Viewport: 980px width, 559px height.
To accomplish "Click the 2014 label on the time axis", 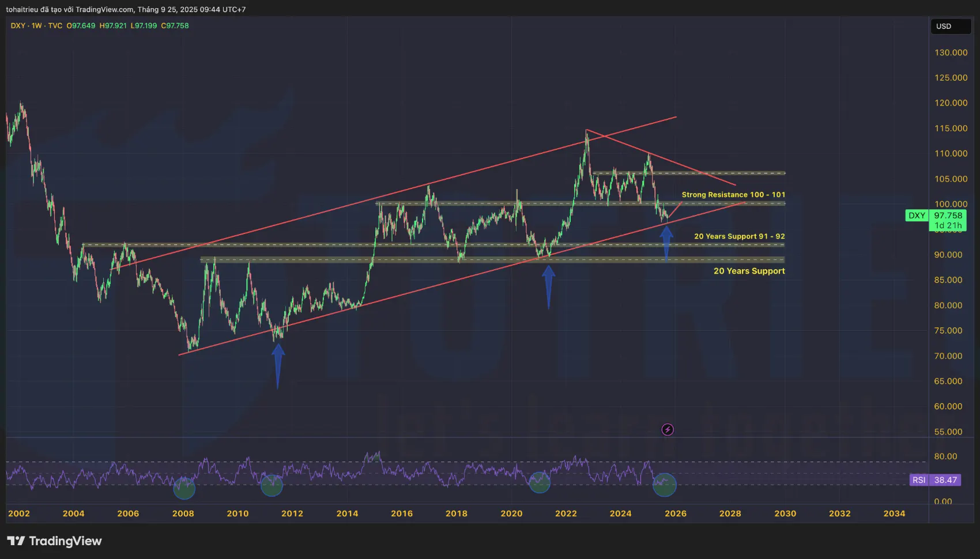I will 347,513.
